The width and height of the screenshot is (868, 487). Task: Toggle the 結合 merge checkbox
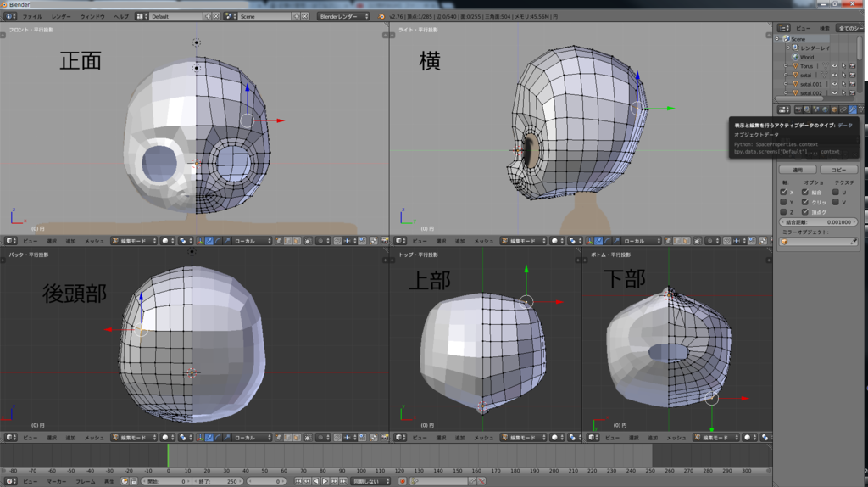(x=805, y=193)
